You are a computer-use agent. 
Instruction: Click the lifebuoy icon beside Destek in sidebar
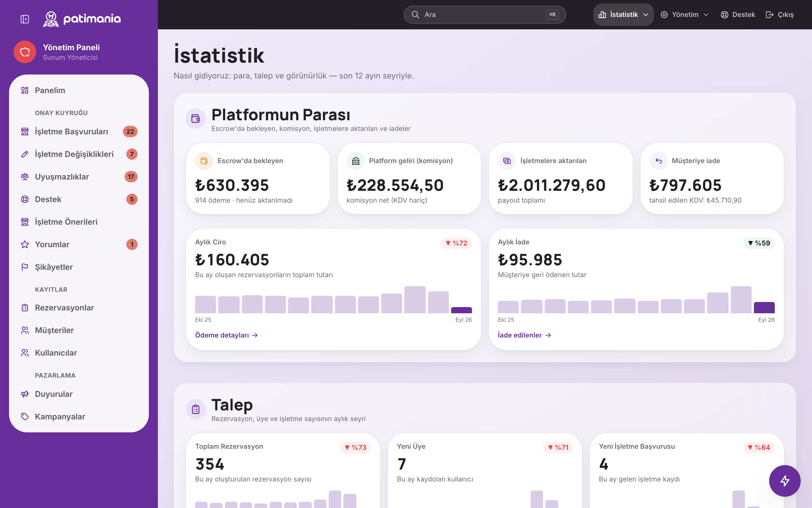(x=25, y=199)
